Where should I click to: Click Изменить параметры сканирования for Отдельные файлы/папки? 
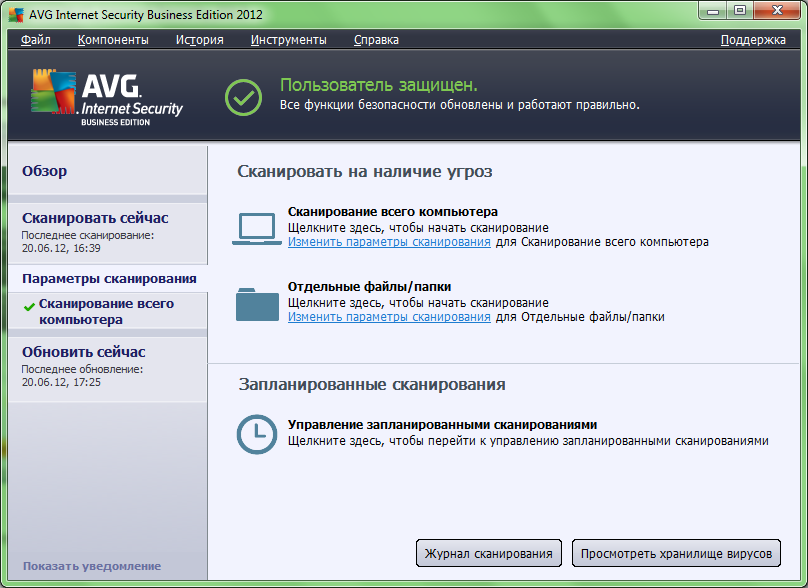point(389,316)
